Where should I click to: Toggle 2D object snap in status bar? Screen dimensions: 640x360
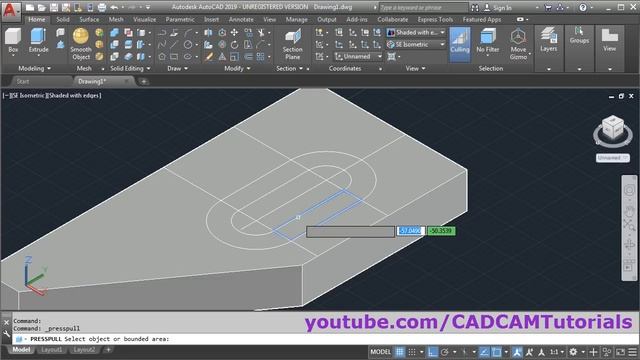pos(496,352)
